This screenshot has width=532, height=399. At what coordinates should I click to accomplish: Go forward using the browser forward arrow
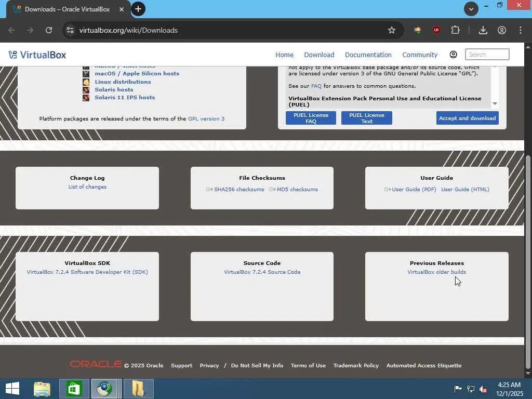(30, 30)
